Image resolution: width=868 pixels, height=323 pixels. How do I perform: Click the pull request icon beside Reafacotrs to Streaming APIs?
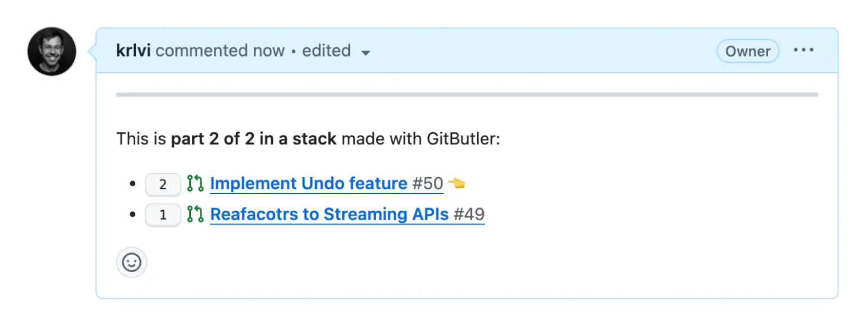[x=195, y=214]
